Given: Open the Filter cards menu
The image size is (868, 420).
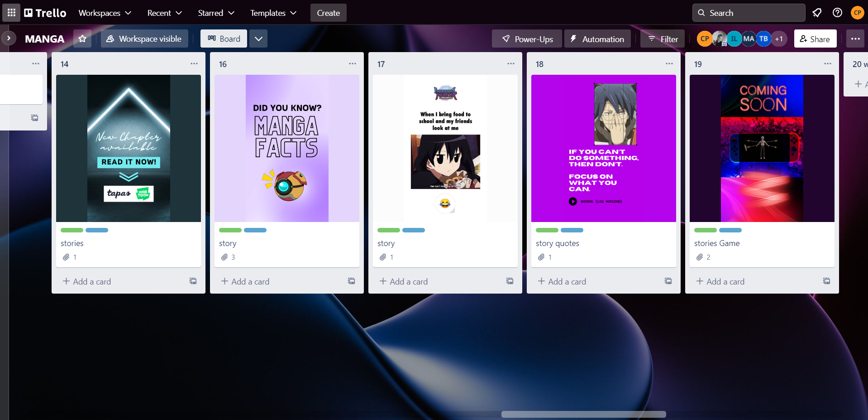Looking at the screenshot, I should click(663, 39).
